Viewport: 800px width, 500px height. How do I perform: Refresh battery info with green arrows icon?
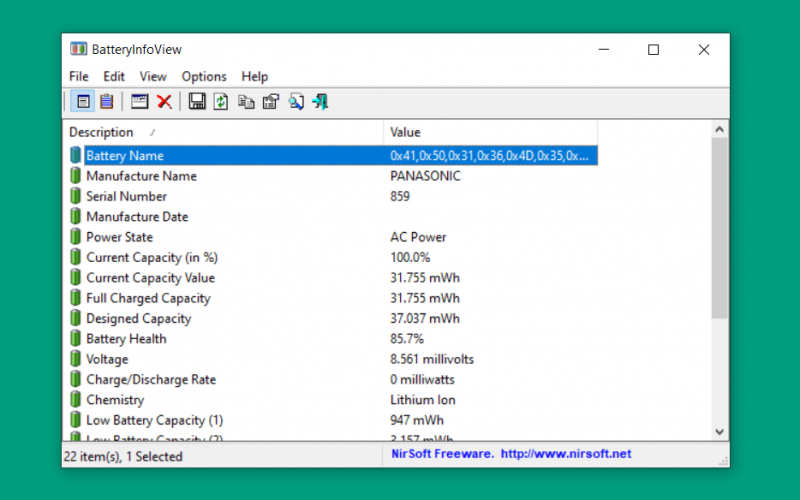coord(221,102)
